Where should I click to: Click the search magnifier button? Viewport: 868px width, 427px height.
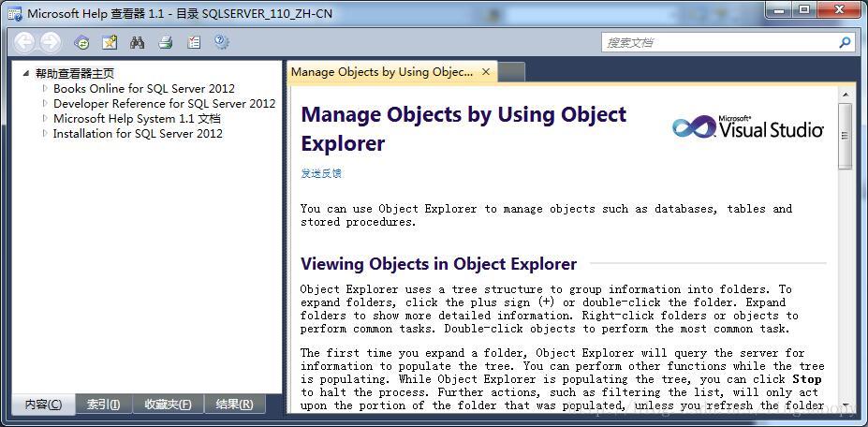845,42
